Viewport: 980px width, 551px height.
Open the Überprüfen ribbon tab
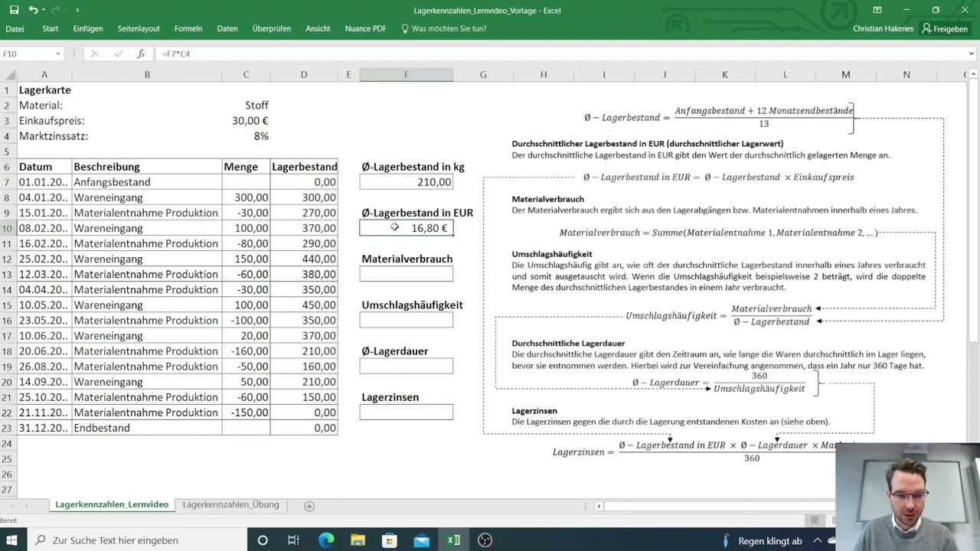272,28
